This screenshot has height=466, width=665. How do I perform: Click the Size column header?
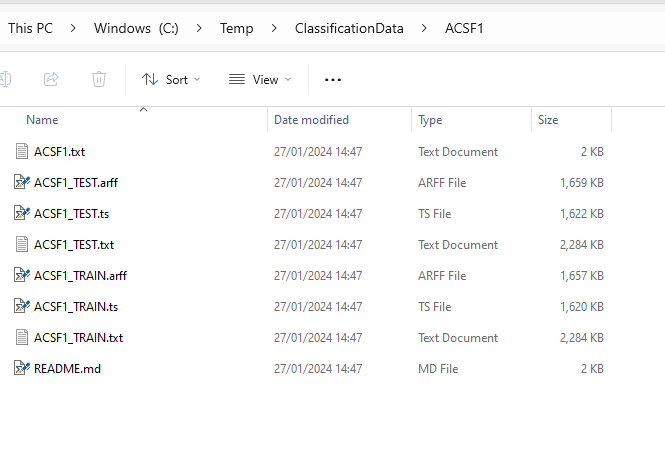coord(548,120)
